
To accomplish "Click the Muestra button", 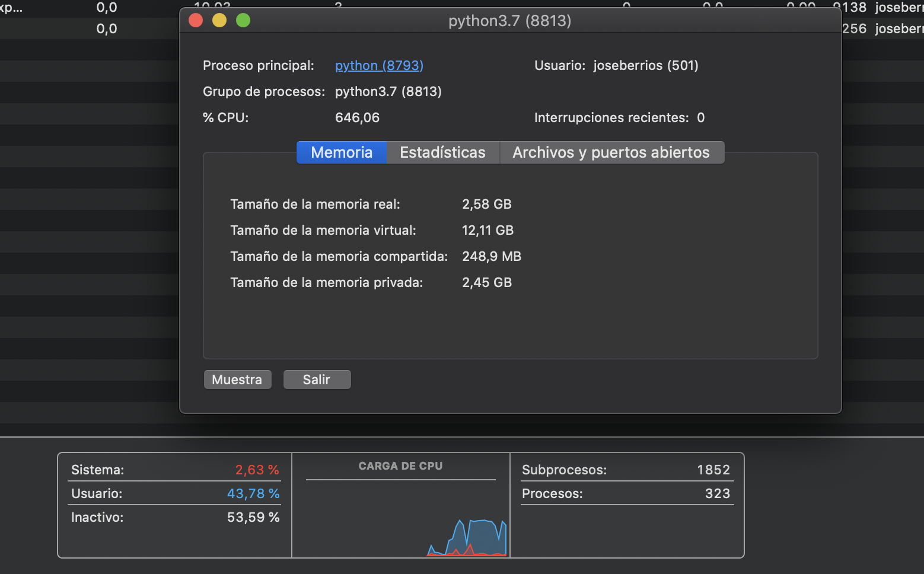I will pyautogui.click(x=237, y=380).
